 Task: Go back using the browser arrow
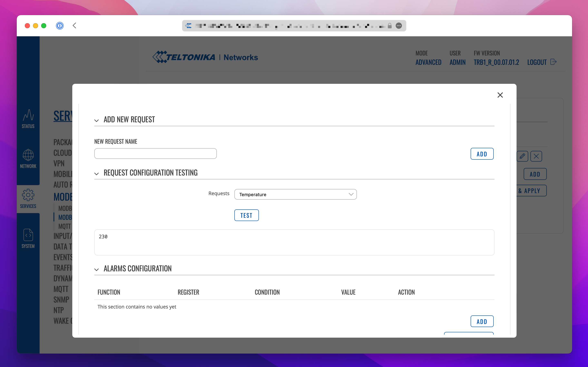(75, 25)
